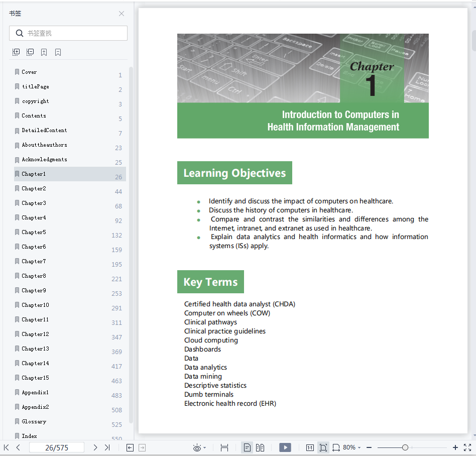Screen dimensions: 476x456
Task: Open the titlePage bookmark
Action: coord(70,86)
